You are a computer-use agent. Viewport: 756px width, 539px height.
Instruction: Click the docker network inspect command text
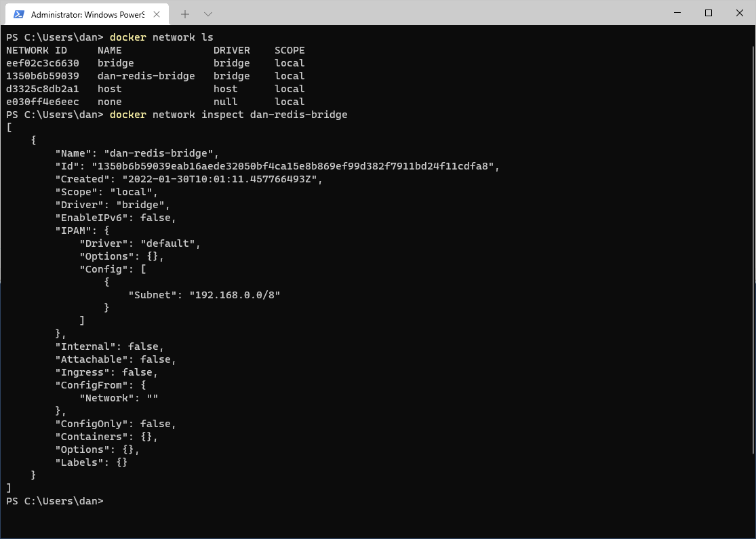click(228, 115)
